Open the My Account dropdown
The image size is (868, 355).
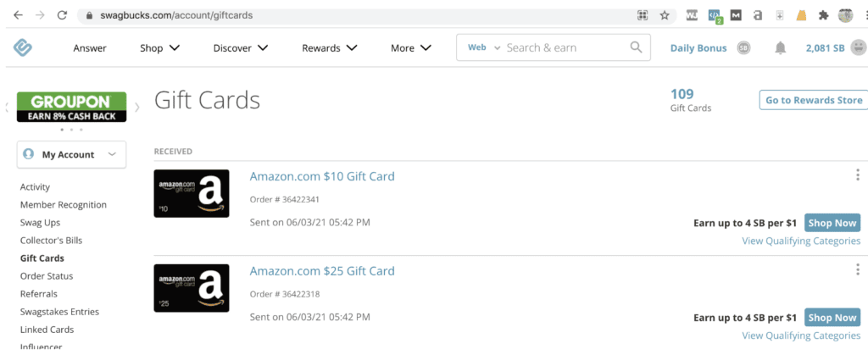tap(71, 154)
